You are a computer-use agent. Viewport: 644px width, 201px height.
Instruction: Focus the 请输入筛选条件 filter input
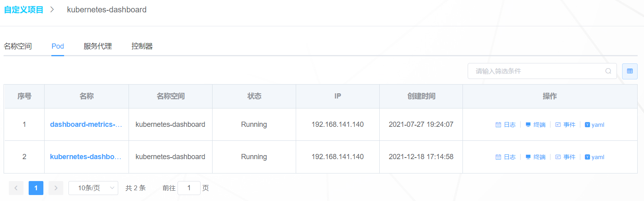(x=542, y=71)
